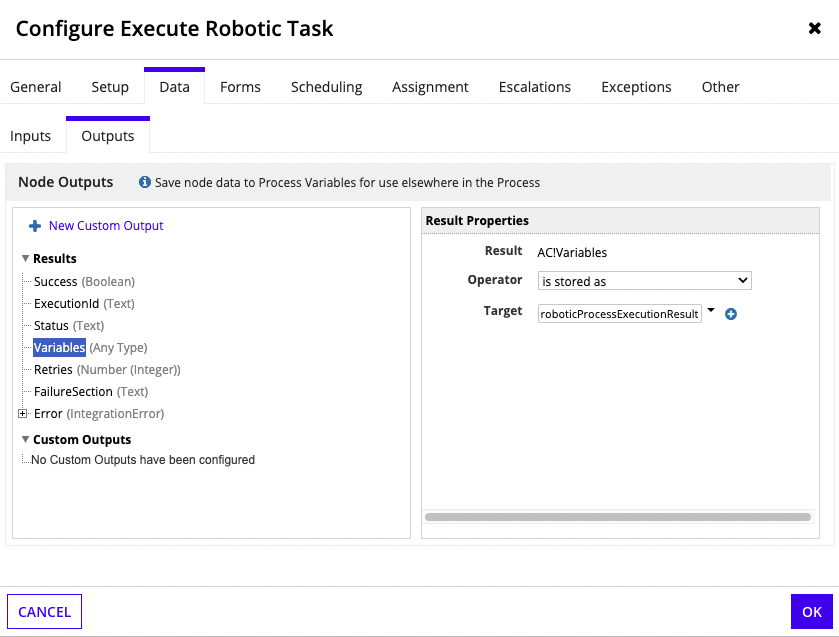Close the Configure Execute Robotic Task dialog
Screen dimensions: 839x637
coord(814,29)
